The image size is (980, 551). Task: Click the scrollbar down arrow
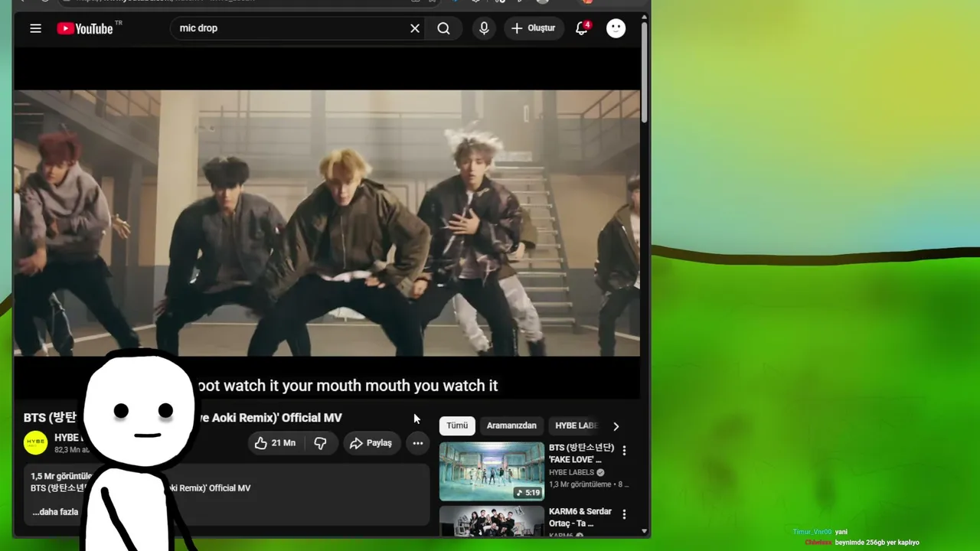[x=645, y=531]
